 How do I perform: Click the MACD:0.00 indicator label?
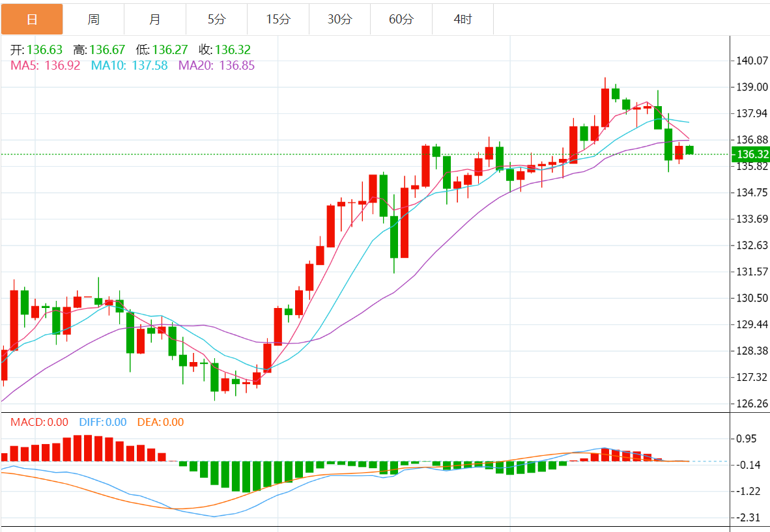(x=39, y=423)
